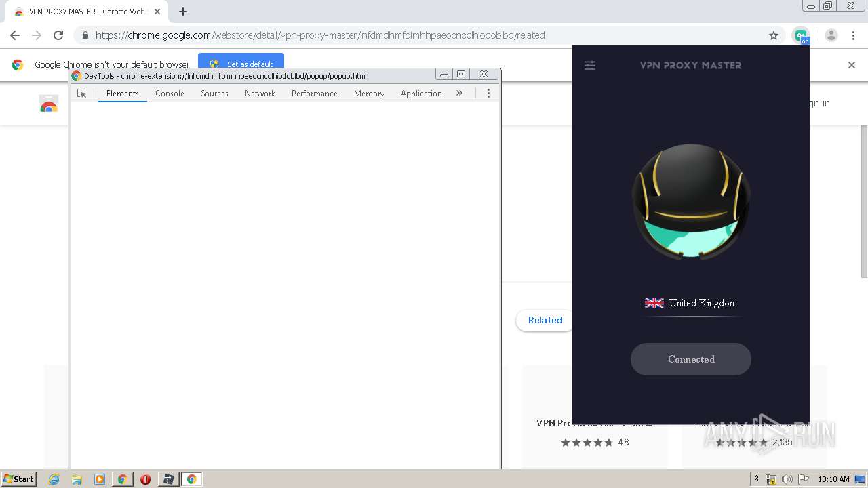Viewport: 868px width, 488px height.
Task: Open the volume tray icon
Action: pos(787,479)
